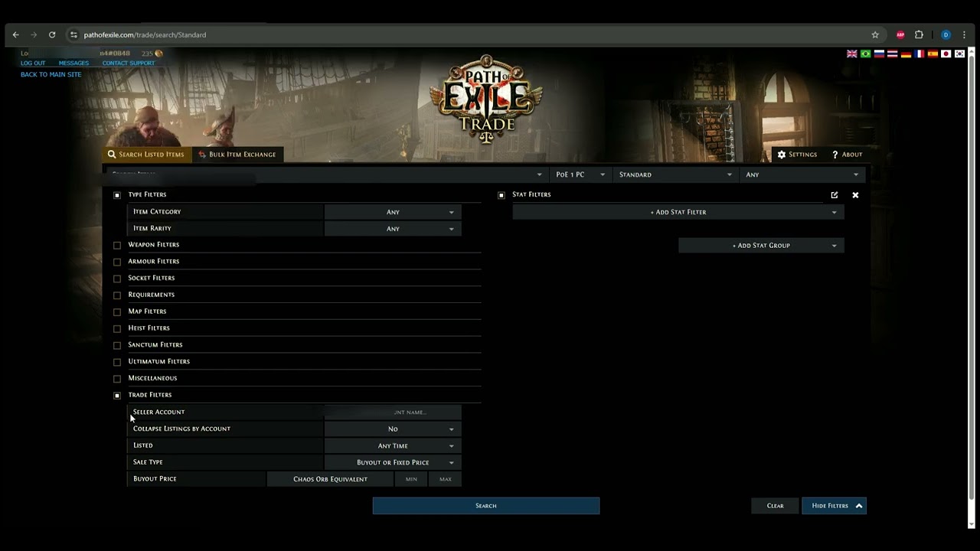Toggle the Trade Filters checkbox

tap(117, 396)
